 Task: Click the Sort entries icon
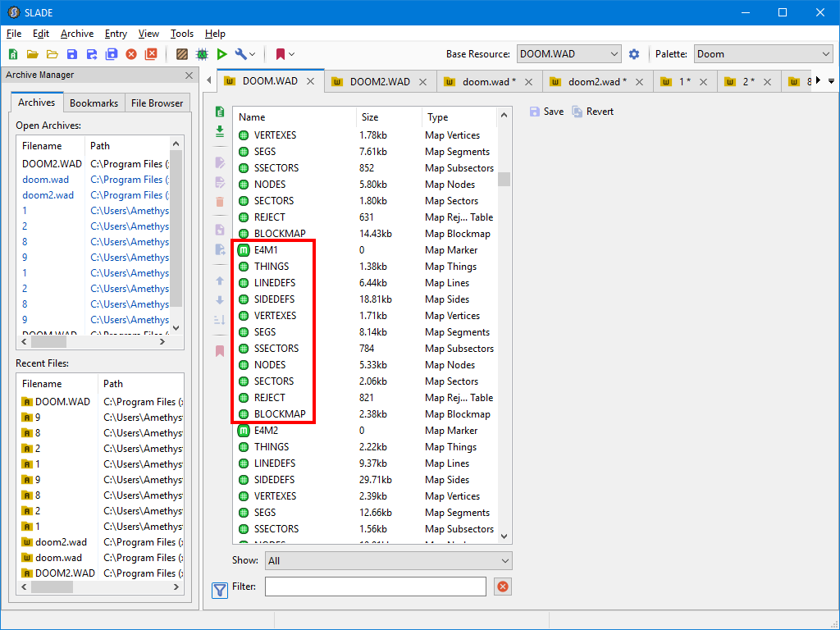coord(220,320)
